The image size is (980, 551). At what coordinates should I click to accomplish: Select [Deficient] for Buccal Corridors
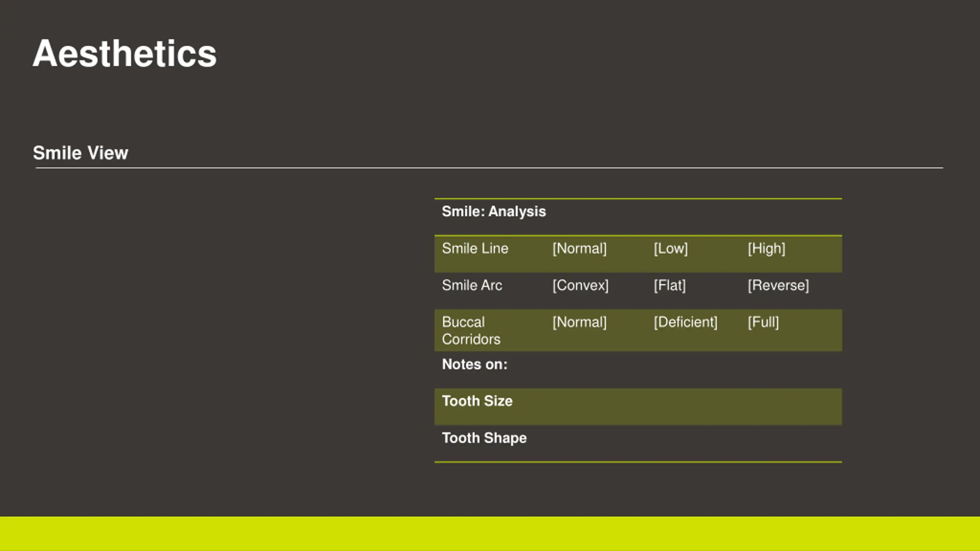[x=686, y=322]
